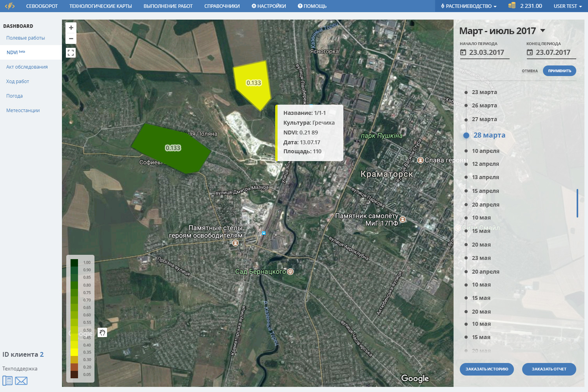588x392 pixels.
Task: Click the Отмена link
Action: pos(530,71)
